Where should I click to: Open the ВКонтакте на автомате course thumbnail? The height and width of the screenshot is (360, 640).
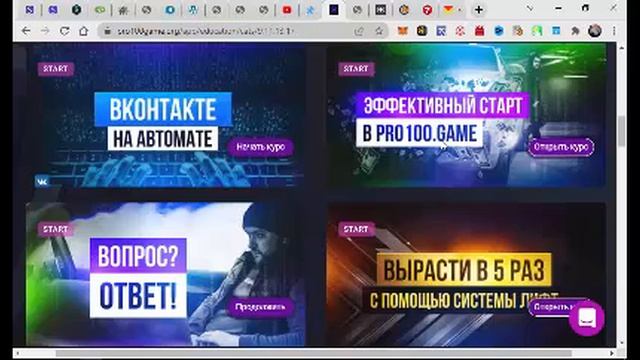tap(165, 115)
